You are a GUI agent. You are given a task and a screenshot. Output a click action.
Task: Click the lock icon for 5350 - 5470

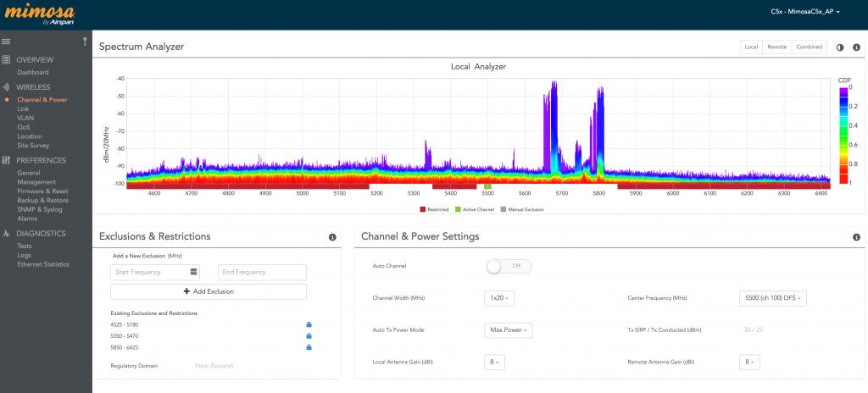pos(309,335)
